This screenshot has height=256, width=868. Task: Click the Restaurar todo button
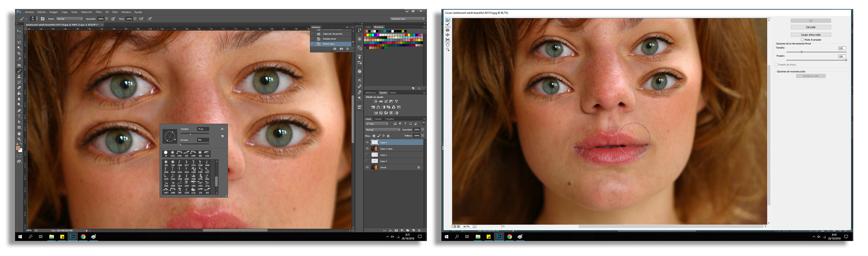tap(811, 76)
